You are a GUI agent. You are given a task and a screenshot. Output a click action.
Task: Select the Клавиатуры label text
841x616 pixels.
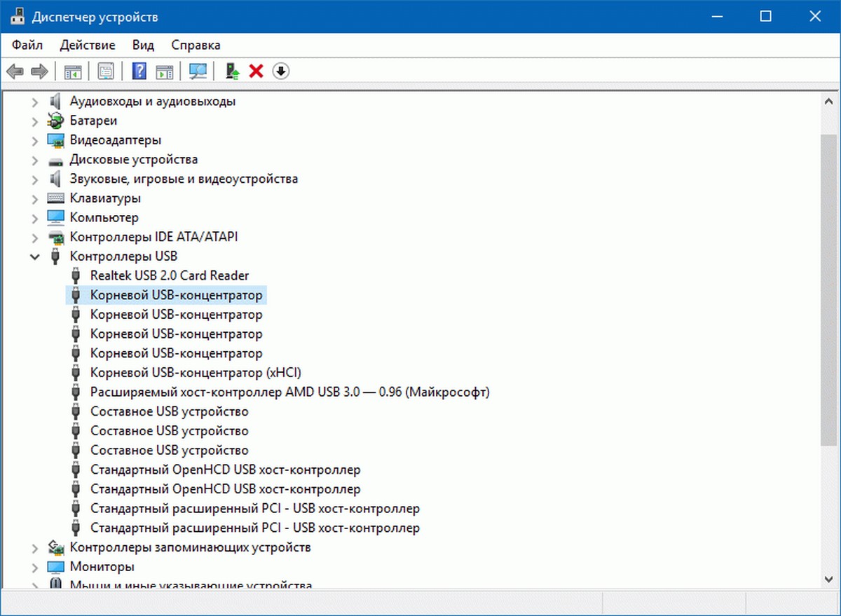105,198
